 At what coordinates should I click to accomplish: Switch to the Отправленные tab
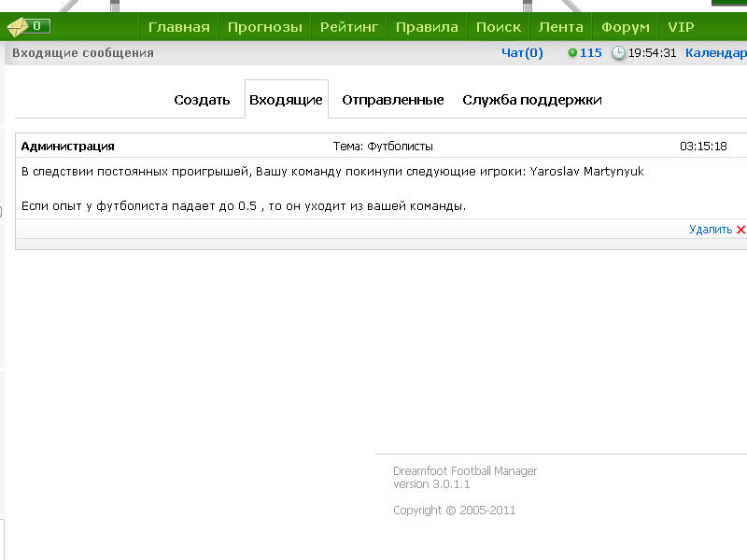pos(393,100)
